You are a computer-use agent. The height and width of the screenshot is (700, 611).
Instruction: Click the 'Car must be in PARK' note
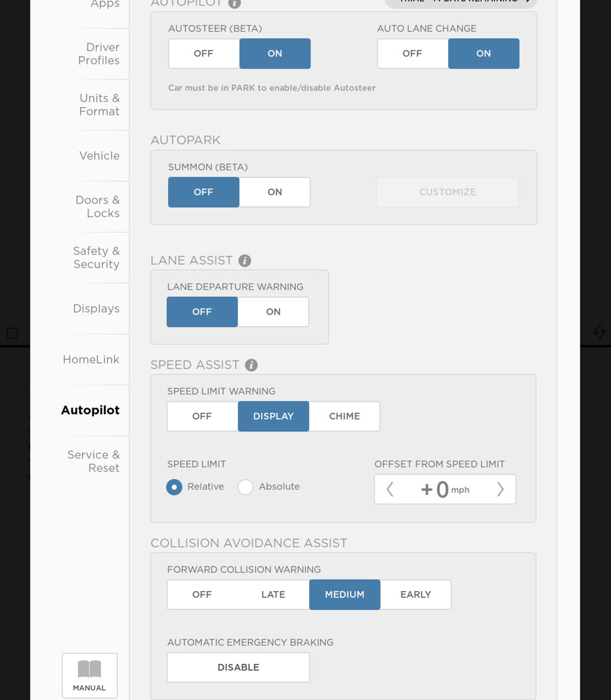[x=272, y=88]
